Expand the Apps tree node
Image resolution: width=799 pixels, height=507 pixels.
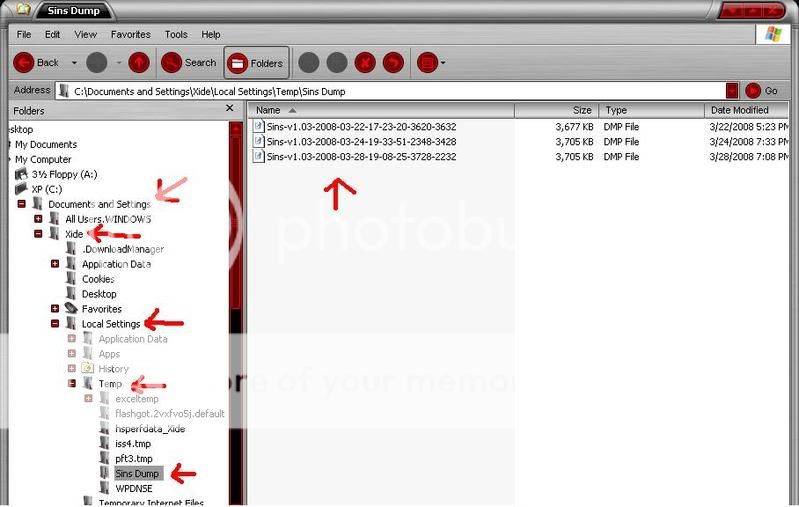point(72,354)
